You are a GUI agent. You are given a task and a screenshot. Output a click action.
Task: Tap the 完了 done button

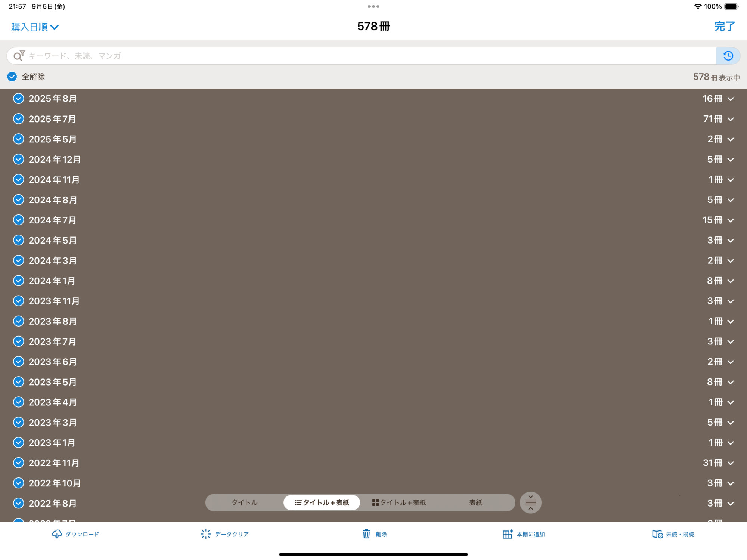[x=724, y=27]
